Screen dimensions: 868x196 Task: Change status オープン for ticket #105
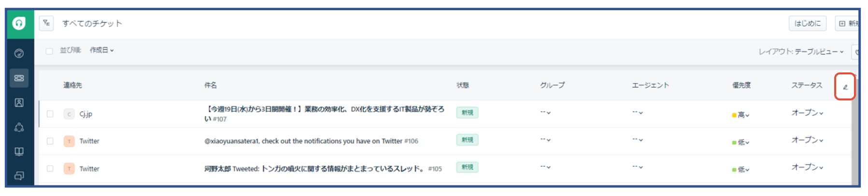tap(807, 167)
